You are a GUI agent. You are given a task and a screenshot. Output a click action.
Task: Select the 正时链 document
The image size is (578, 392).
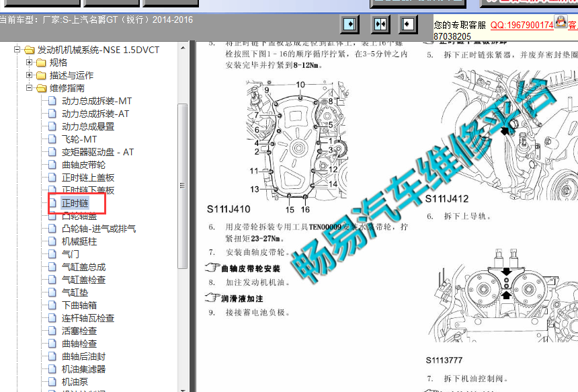[75, 203]
